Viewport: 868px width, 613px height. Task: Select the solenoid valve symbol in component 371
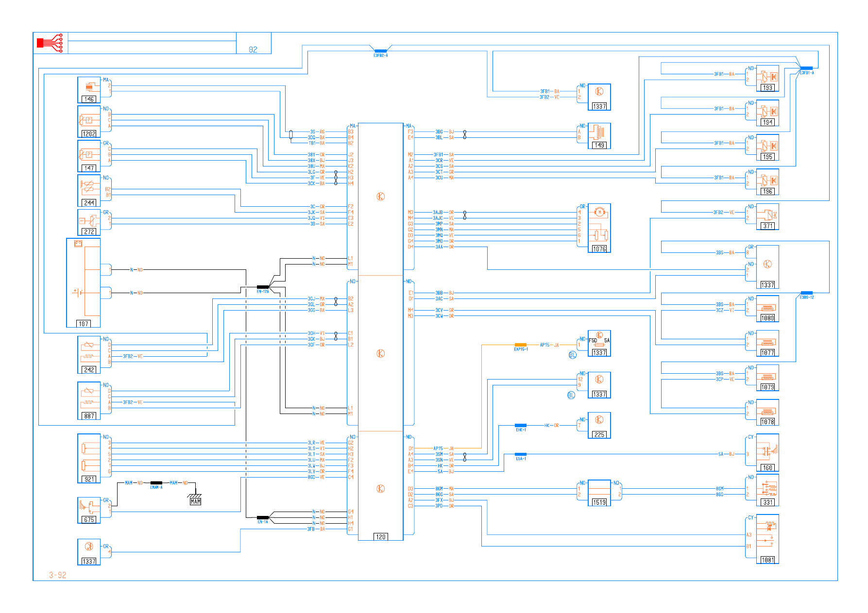coord(768,215)
